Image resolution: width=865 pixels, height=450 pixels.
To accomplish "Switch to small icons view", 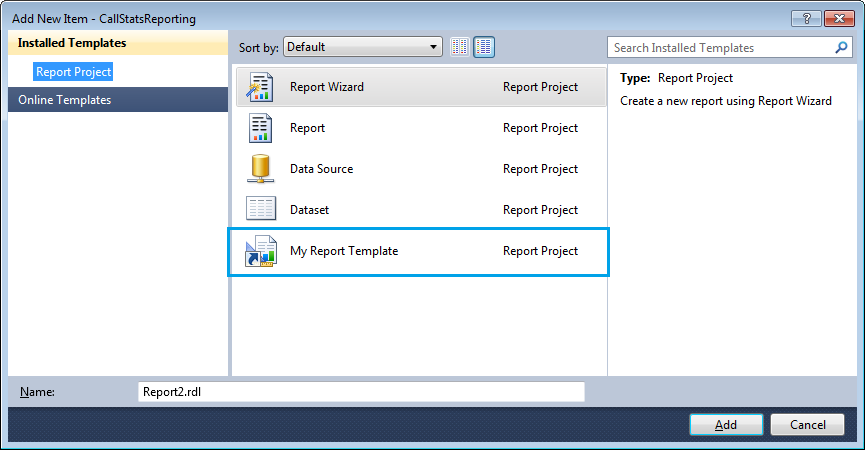I will [460, 47].
